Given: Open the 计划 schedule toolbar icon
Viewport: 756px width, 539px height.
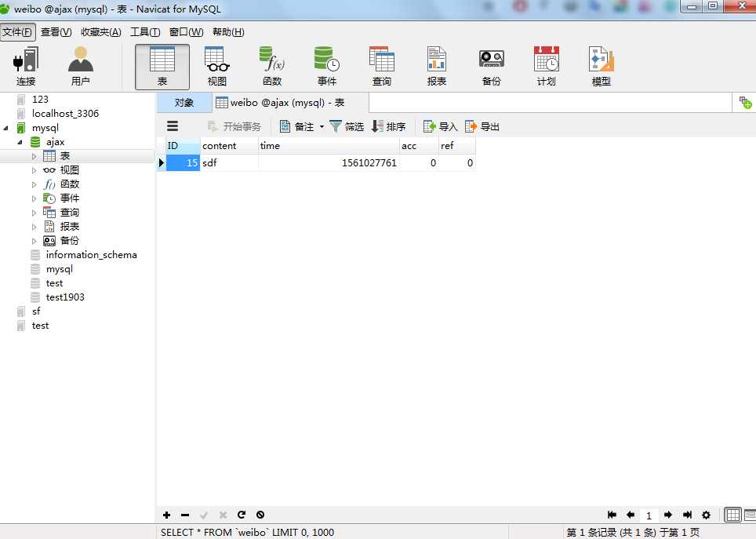Looking at the screenshot, I should pyautogui.click(x=547, y=67).
